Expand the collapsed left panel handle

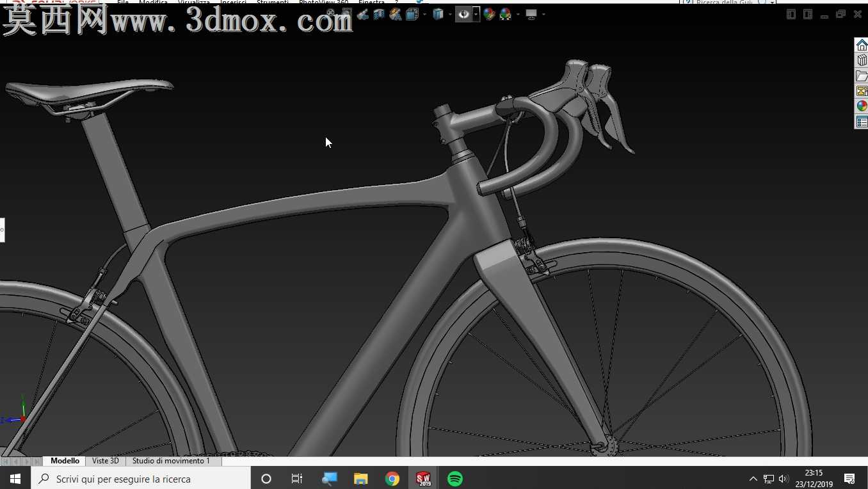click(x=2, y=230)
